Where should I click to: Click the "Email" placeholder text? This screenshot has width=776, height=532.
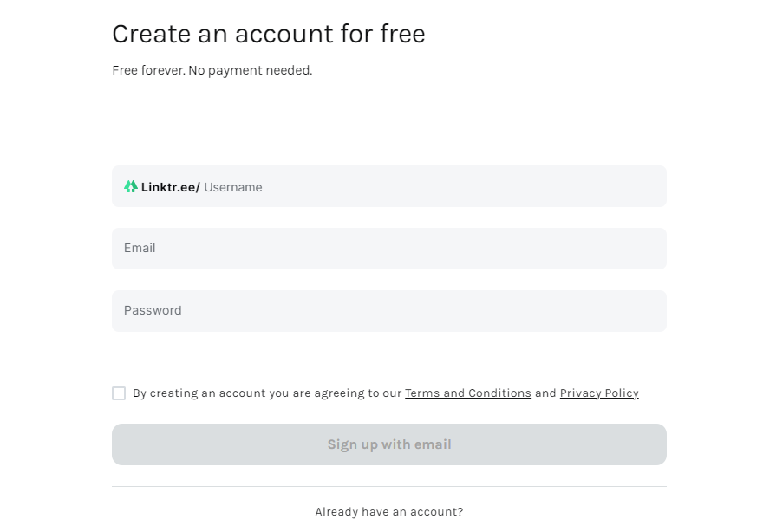coord(140,248)
